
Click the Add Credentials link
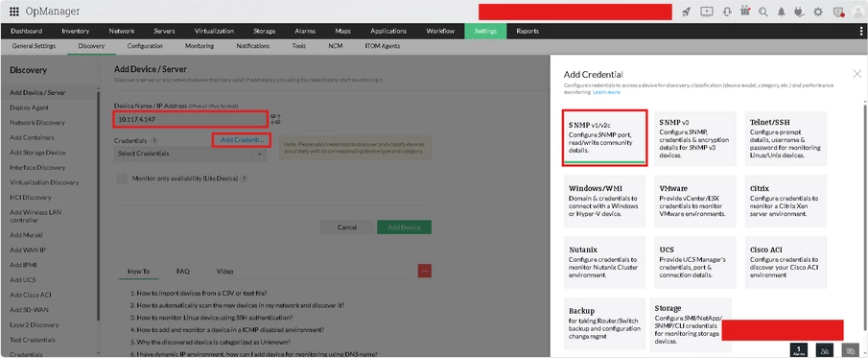242,140
